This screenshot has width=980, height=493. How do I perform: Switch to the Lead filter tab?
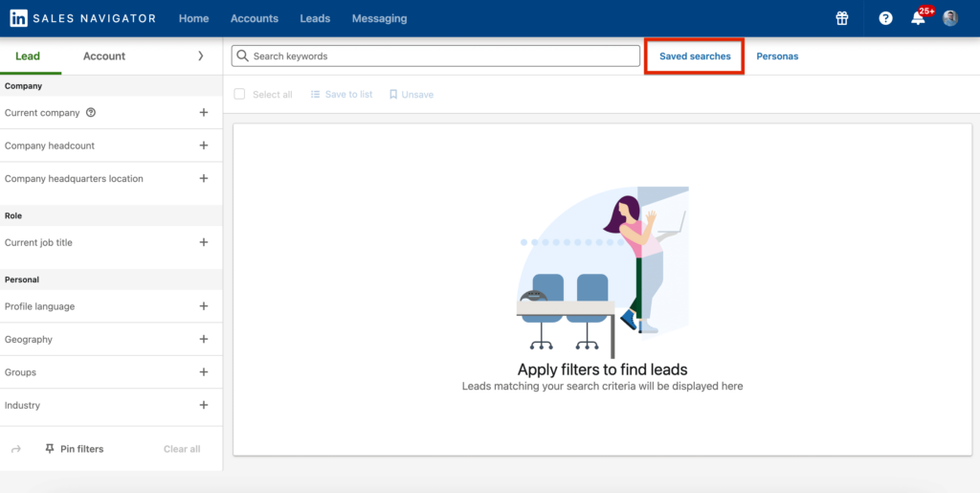pos(28,56)
